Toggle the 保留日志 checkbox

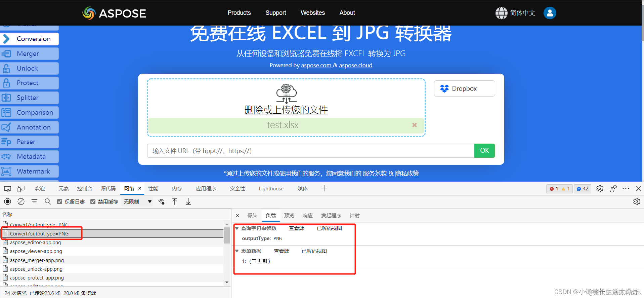tap(59, 201)
